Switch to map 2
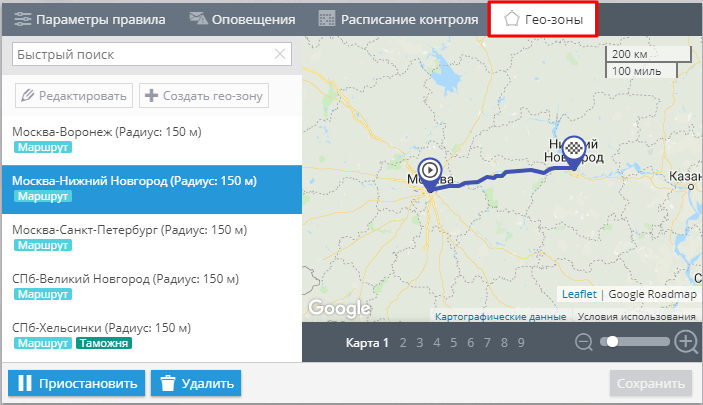This screenshot has height=405, width=703. point(403,343)
